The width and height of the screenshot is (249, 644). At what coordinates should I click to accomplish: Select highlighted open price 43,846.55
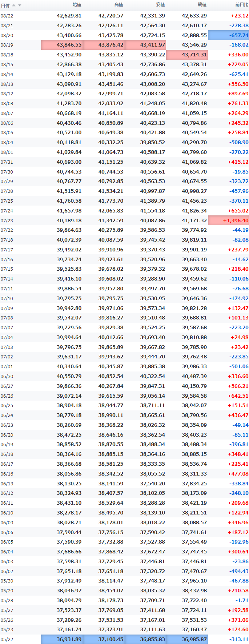pos(62,45)
